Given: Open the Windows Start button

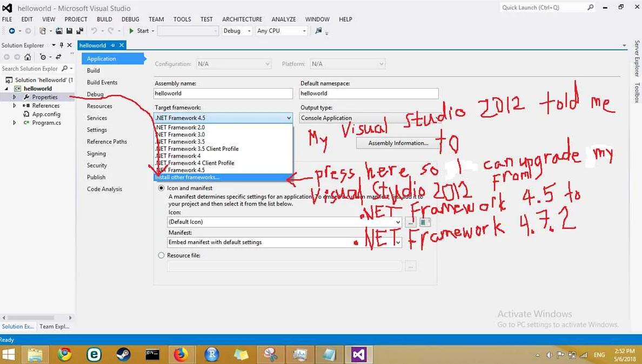Looking at the screenshot, I should coord(9,354).
